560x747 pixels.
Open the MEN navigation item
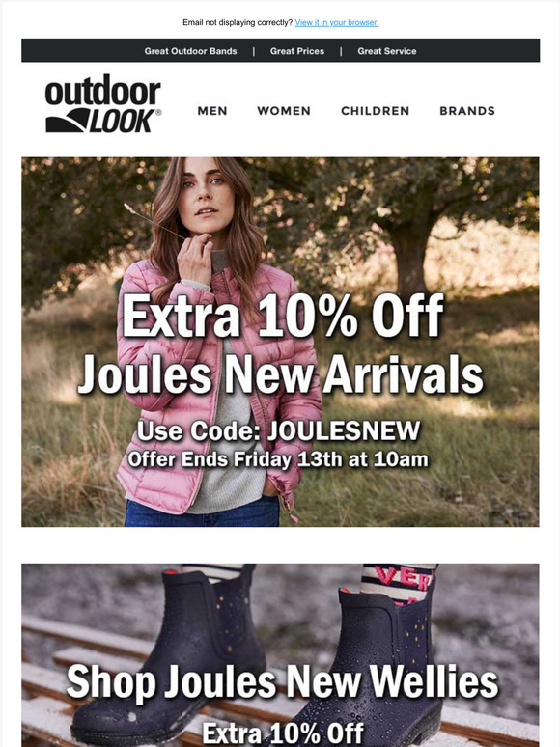212,111
